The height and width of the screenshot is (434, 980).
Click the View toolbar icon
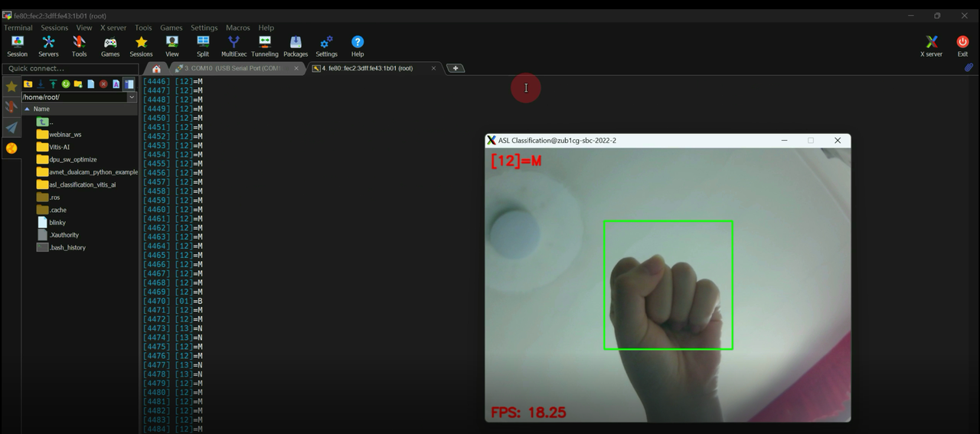(x=172, y=46)
